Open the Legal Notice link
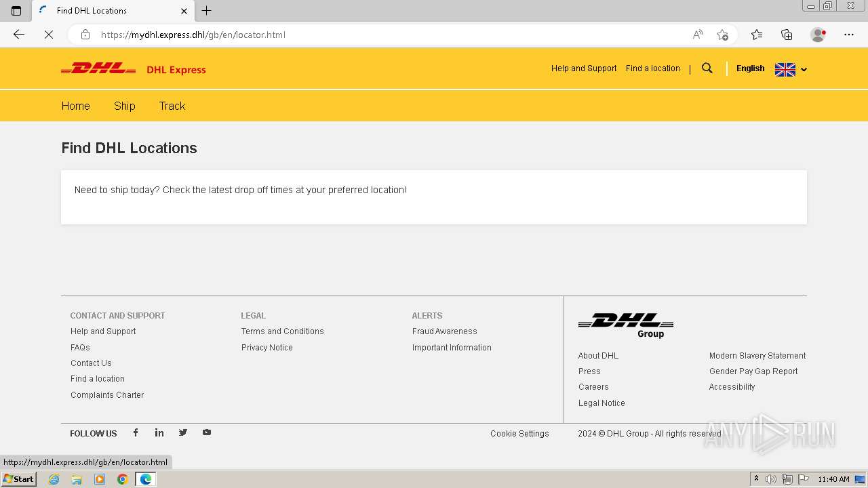 click(x=601, y=403)
